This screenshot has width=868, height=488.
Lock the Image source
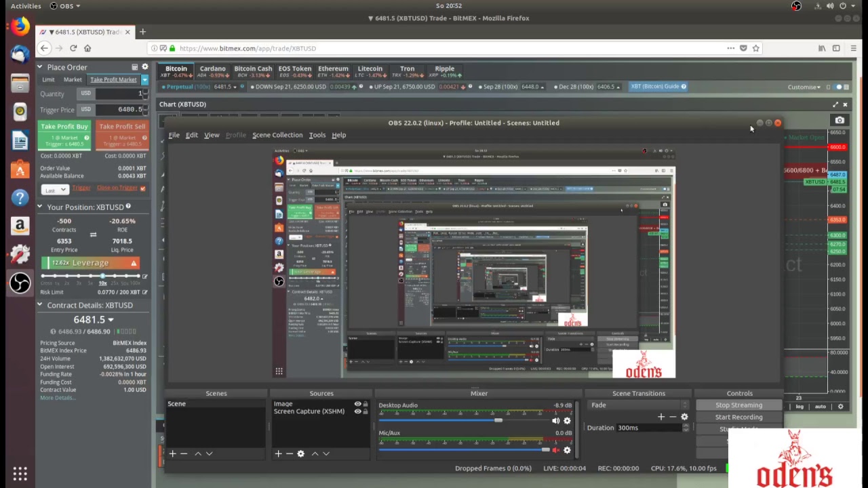(366, 405)
